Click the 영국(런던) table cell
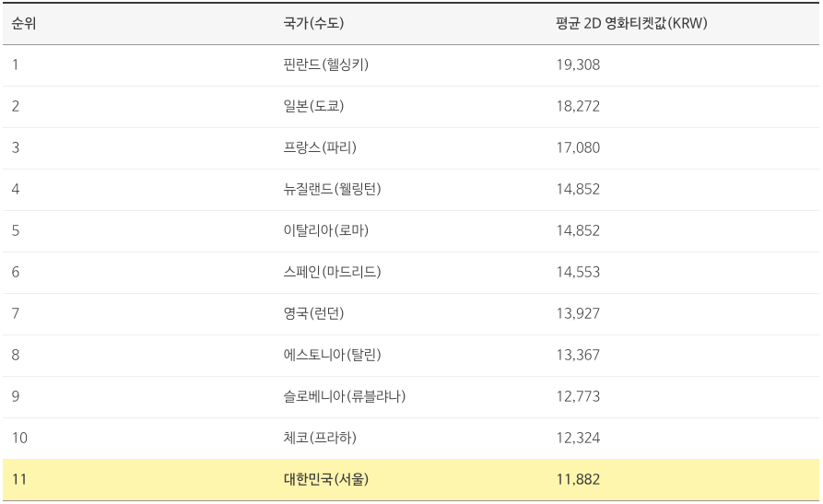823x504 pixels. tap(313, 313)
